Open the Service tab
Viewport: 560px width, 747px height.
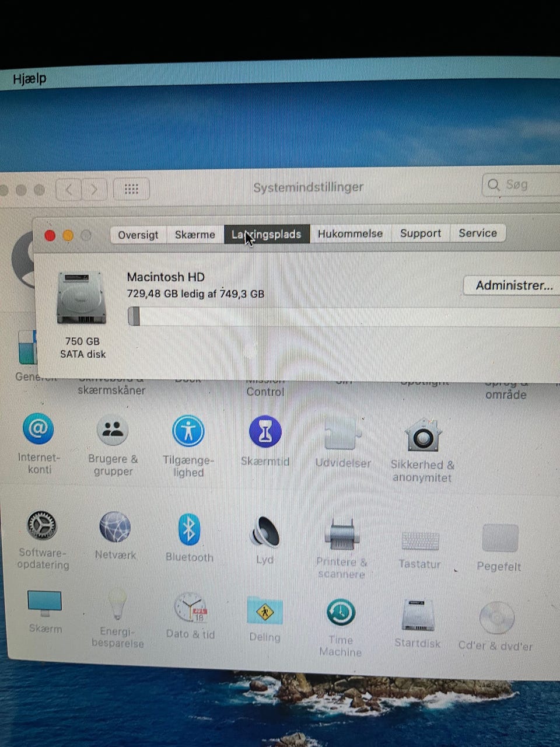(x=478, y=233)
